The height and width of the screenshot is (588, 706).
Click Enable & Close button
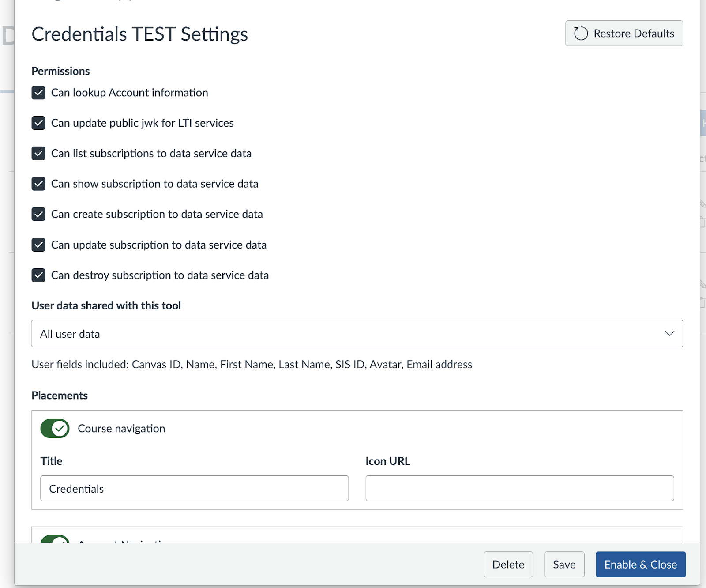640,564
